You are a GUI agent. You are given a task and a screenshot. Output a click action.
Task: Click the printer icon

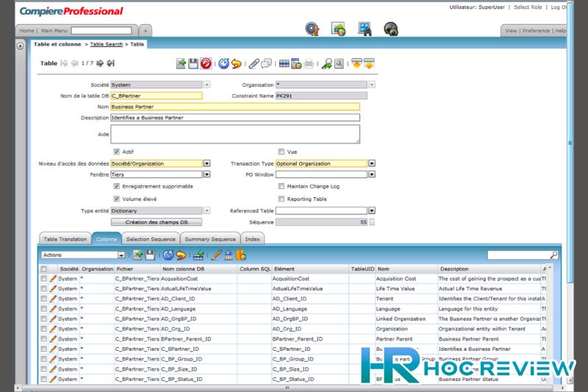(309, 63)
